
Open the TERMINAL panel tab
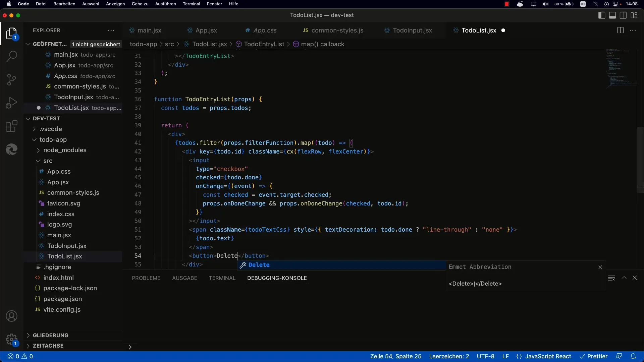point(222,278)
